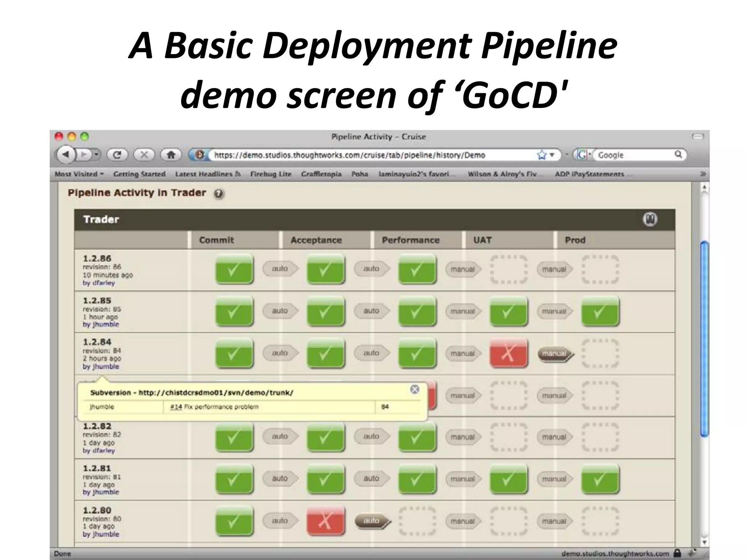Expand the bookmarks overflow chevron
This screenshot has width=747, height=560.
click(703, 174)
